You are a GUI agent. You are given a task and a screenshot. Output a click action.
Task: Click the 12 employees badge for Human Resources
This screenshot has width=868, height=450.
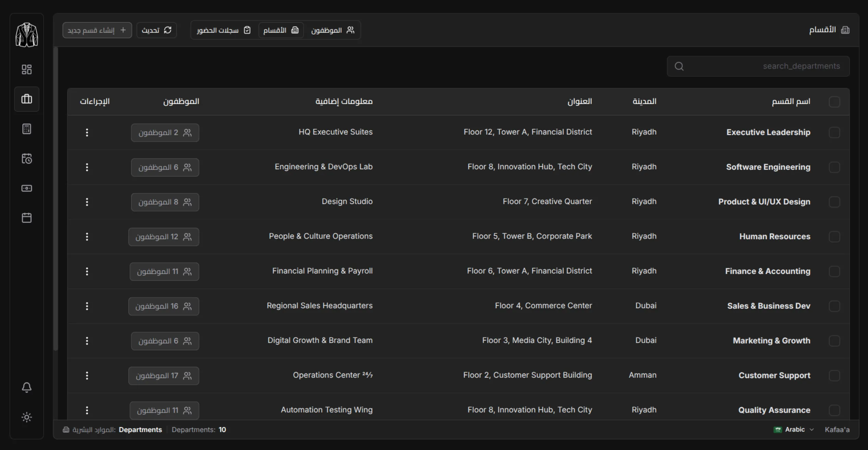163,237
